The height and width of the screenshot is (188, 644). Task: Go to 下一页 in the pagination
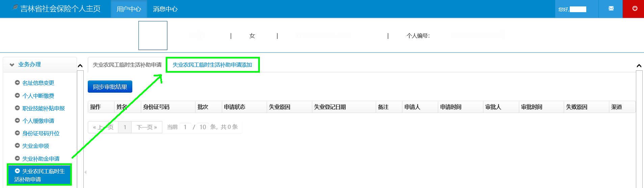tap(146, 127)
